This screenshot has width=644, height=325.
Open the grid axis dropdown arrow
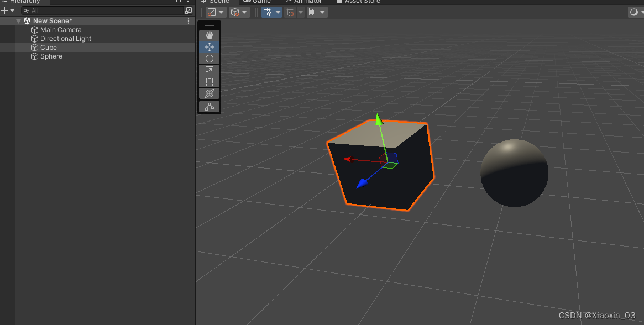[279, 12]
